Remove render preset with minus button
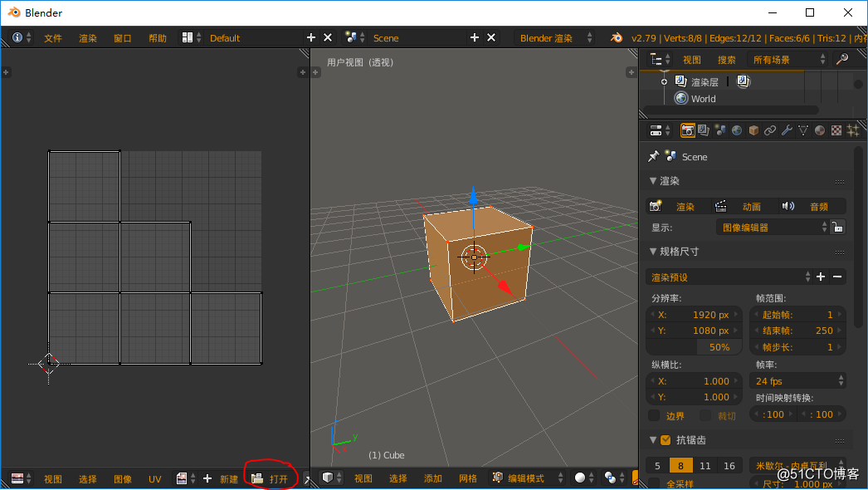 pos(837,277)
